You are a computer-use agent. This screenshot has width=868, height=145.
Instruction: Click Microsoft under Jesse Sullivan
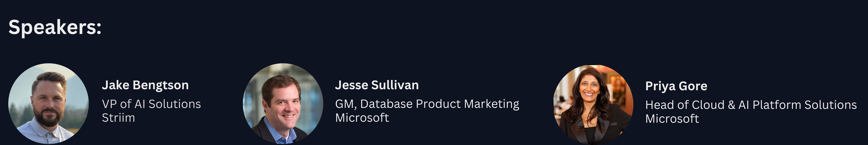pos(362,118)
